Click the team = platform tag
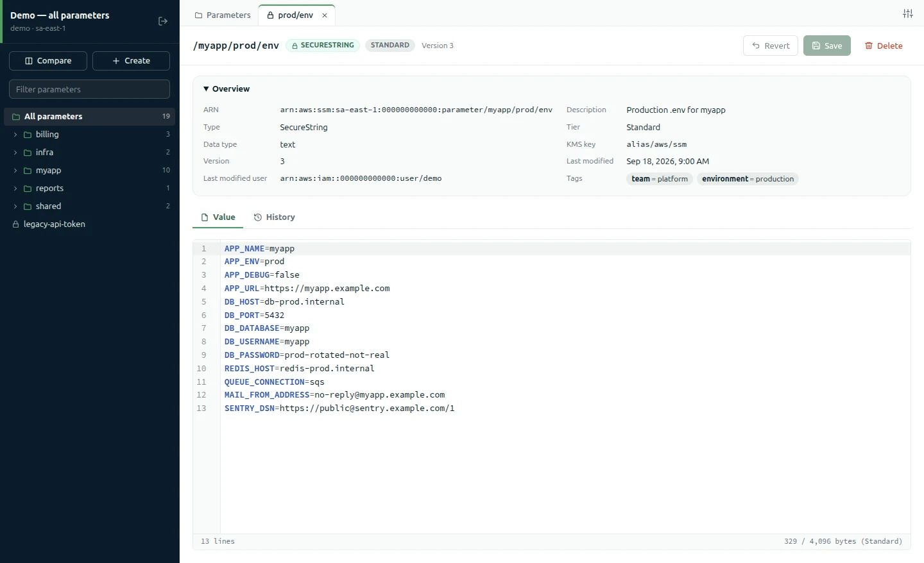The image size is (924, 563). click(x=660, y=179)
